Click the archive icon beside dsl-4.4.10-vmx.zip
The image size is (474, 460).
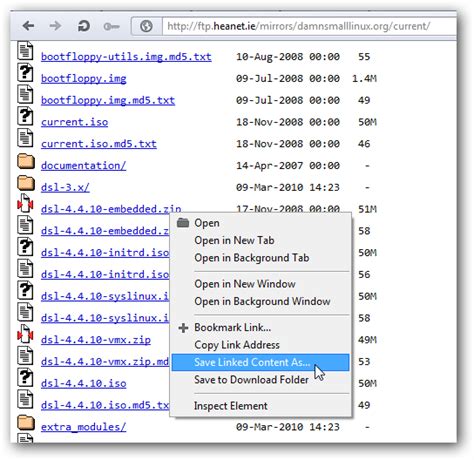point(25,334)
